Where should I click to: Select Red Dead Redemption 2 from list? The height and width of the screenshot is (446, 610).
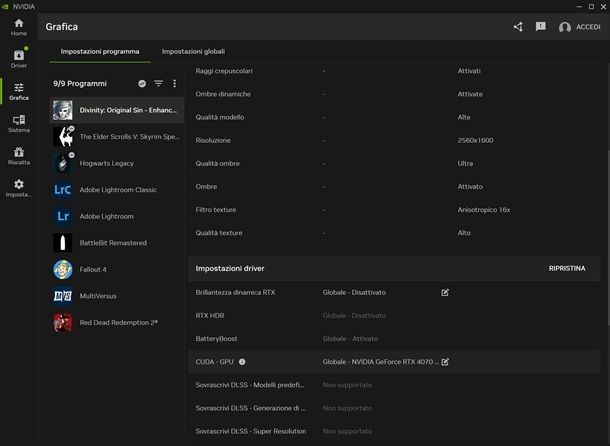point(118,322)
